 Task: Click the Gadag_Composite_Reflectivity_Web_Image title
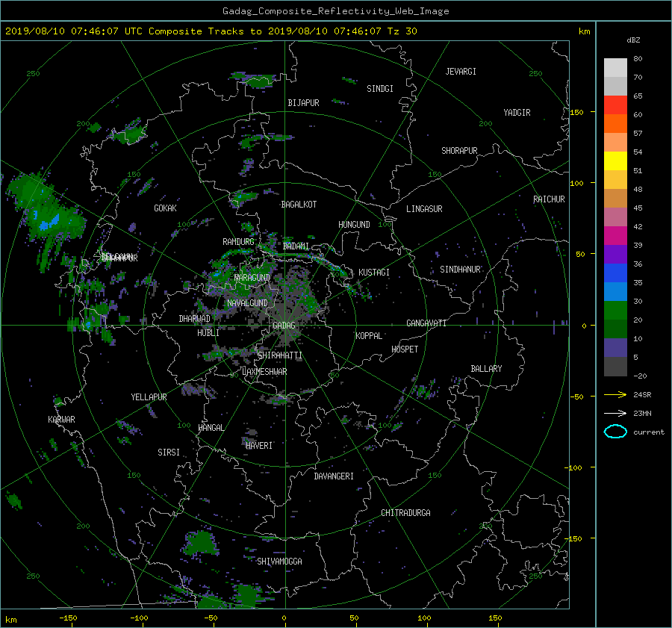tap(335, 11)
